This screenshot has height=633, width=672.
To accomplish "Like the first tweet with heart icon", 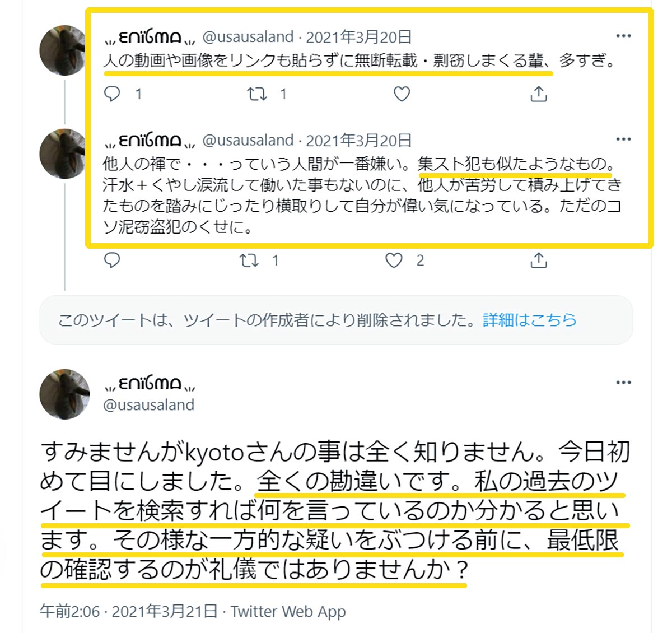I will point(402,94).
